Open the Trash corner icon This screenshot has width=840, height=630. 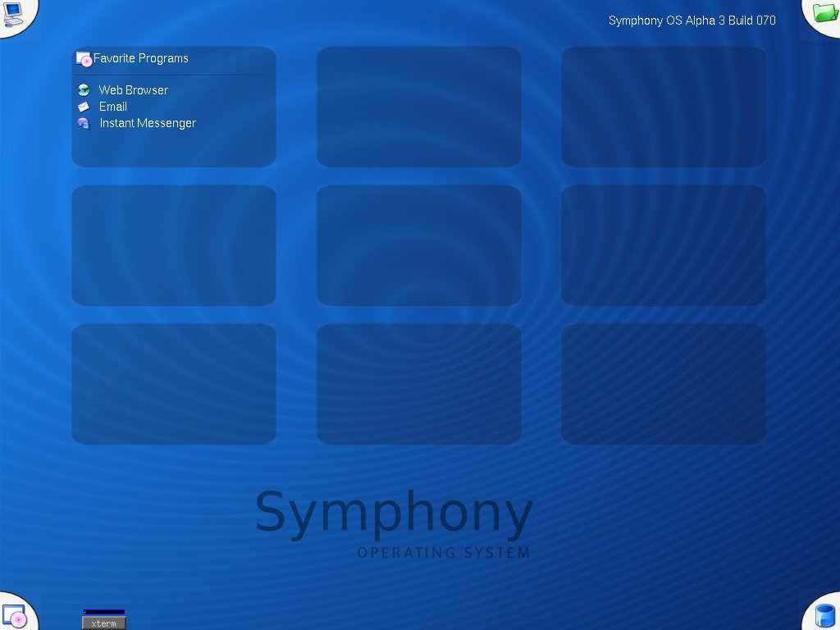[825, 616]
